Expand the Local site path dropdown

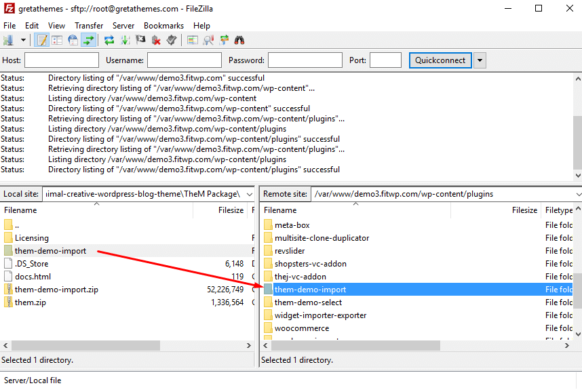(250, 194)
